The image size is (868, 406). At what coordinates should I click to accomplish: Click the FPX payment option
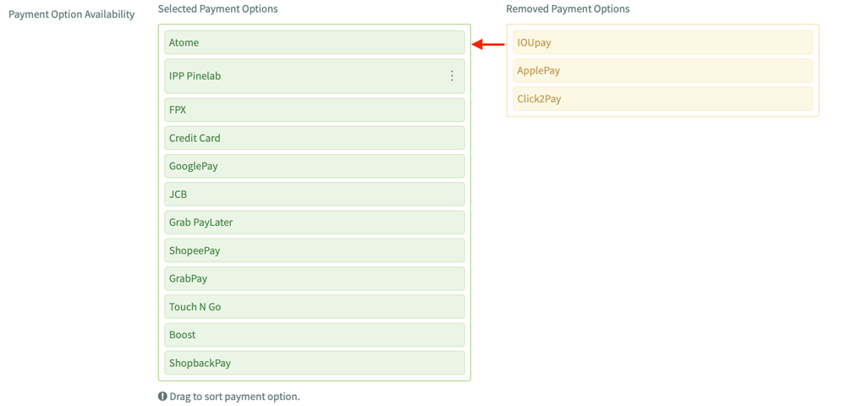[x=314, y=110]
